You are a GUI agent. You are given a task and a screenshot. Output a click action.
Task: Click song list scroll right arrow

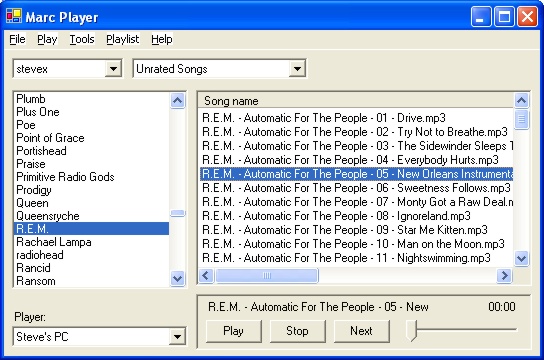504,276
